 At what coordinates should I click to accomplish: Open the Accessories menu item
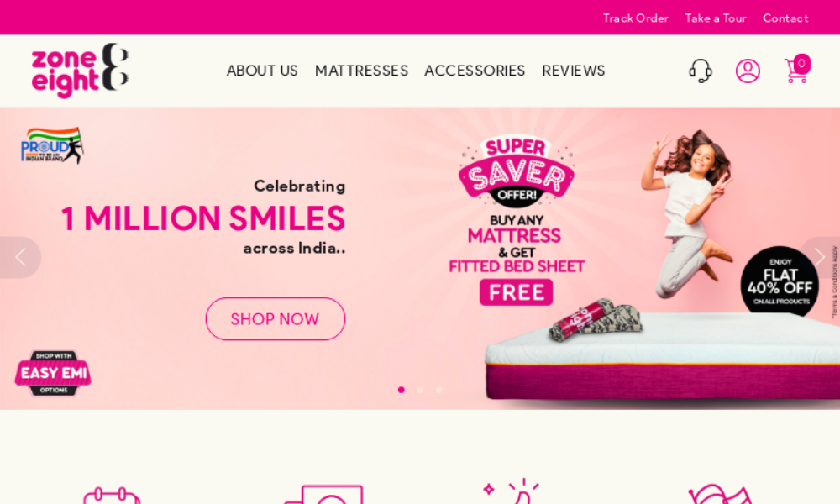[475, 71]
